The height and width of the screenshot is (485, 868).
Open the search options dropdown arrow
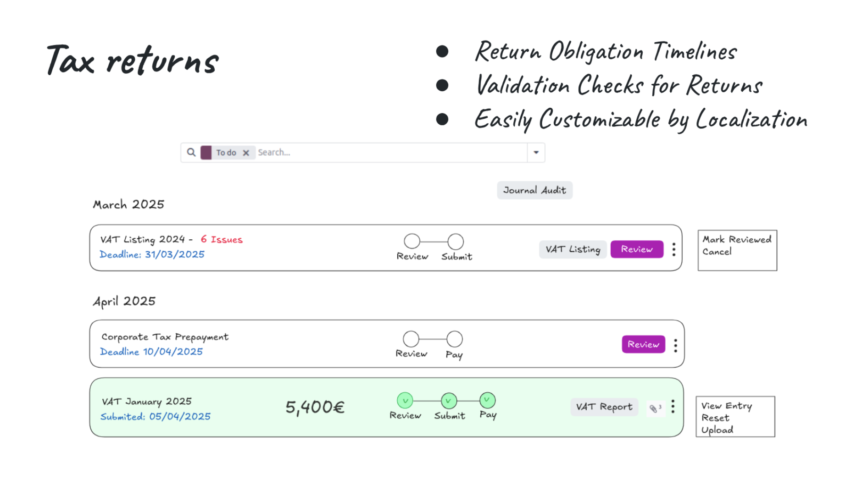click(536, 152)
